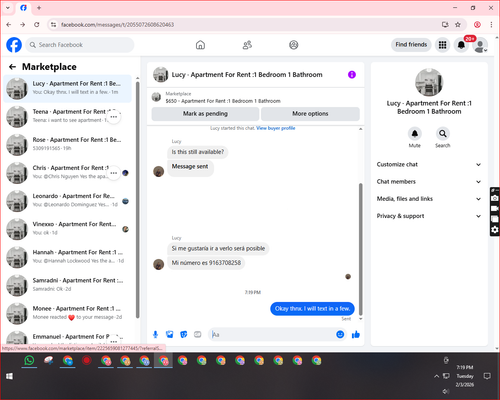The image size is (500, 400).
Task: Click the 'Mi número es 9163708258' message
Action: click(x=206, y=263)
